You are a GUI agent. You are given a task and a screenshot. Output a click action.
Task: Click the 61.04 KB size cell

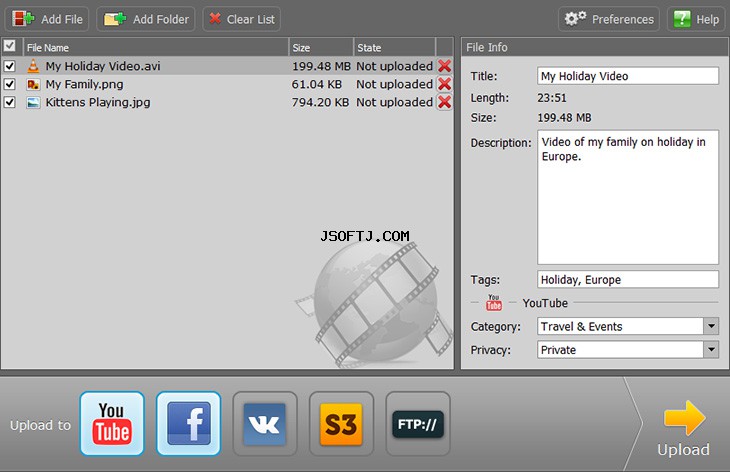pyautogui.click(x=317, y=84)
